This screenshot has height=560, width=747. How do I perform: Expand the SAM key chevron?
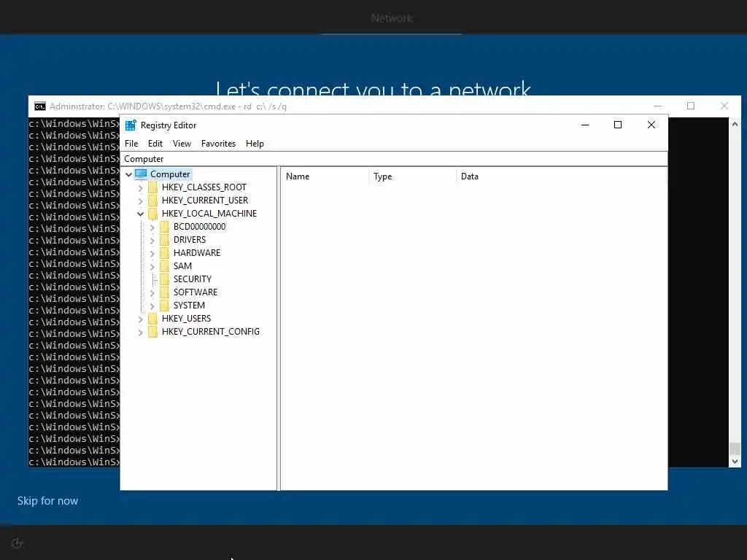click(152, 266)
